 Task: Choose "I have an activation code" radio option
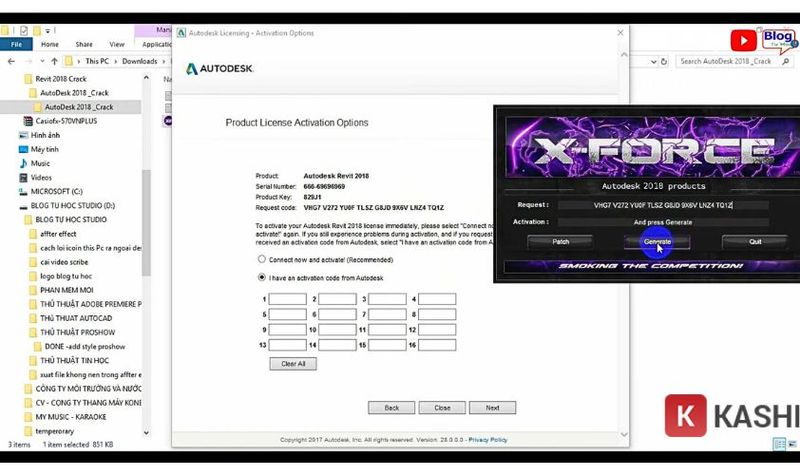pos(262,277)
